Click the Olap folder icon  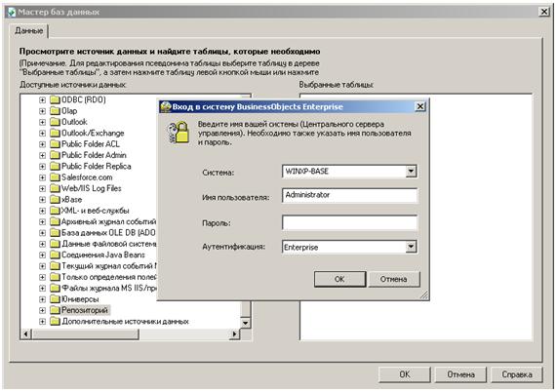tap(55, 111)
